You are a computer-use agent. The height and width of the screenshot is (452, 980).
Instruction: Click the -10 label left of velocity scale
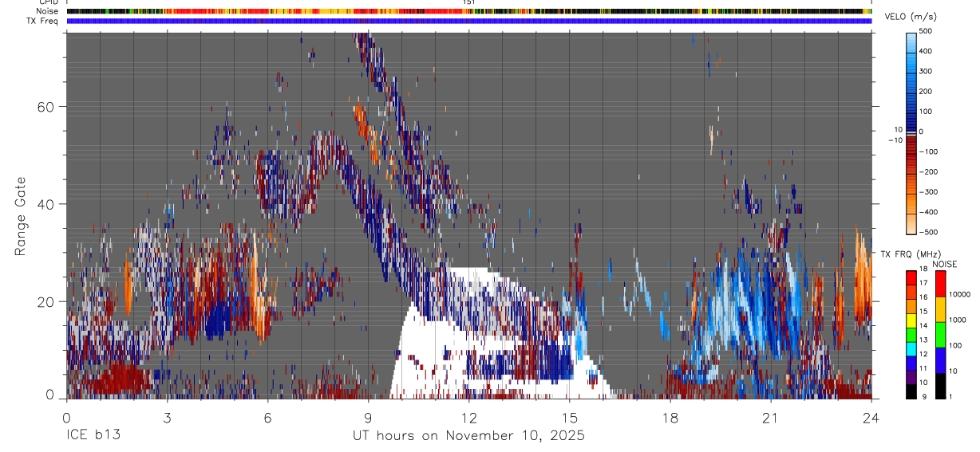click(x=895, y=140)
